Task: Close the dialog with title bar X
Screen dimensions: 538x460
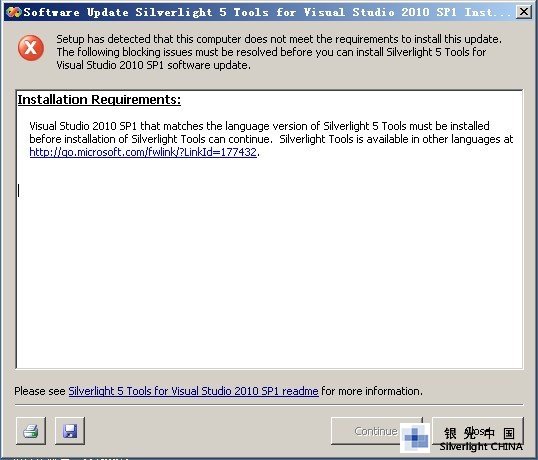Action: [x=524, y=12]
